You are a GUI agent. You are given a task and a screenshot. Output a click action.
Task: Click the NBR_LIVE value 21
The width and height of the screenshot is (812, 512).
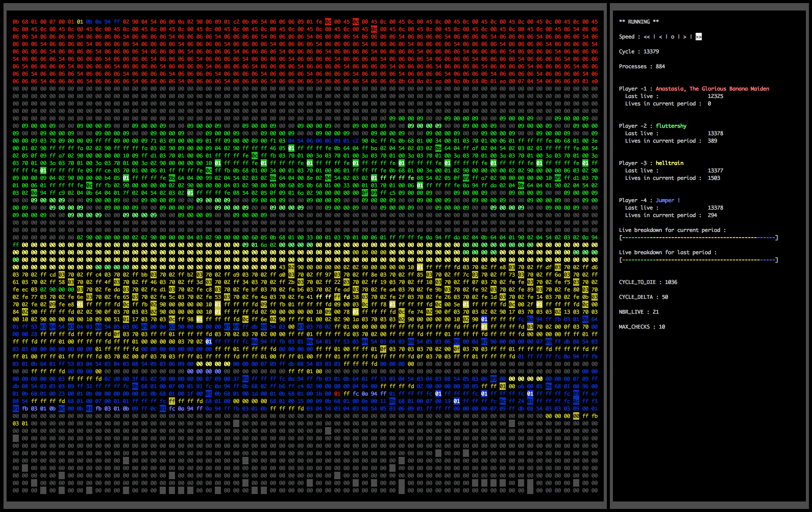click(x=656, y=312)
